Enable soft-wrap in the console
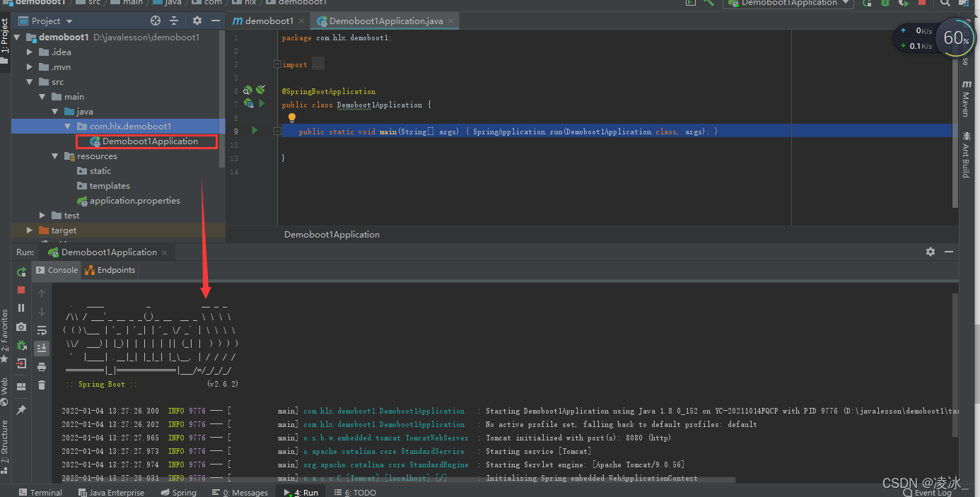Image resolution: width=980 pixels, height=497 pixels. (x=41, y=329)
